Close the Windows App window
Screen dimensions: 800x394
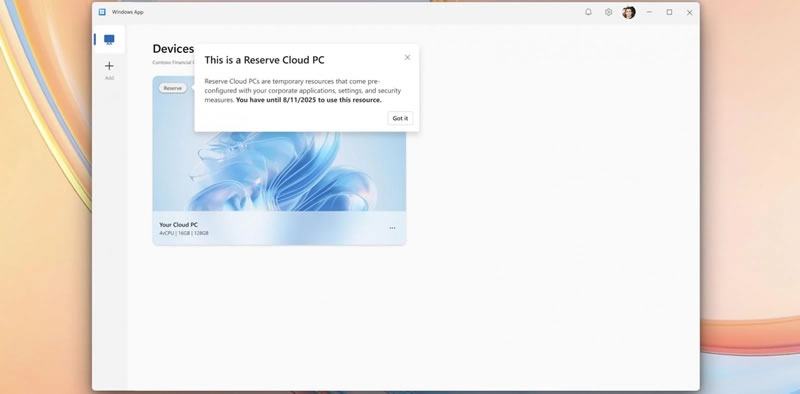pyautogui.click(x=689, y=12)
